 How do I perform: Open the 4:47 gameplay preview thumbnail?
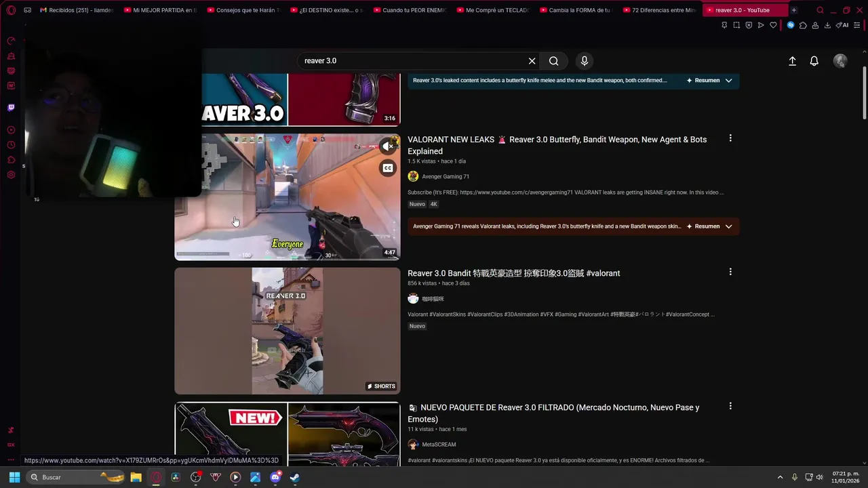click(288, 197)
